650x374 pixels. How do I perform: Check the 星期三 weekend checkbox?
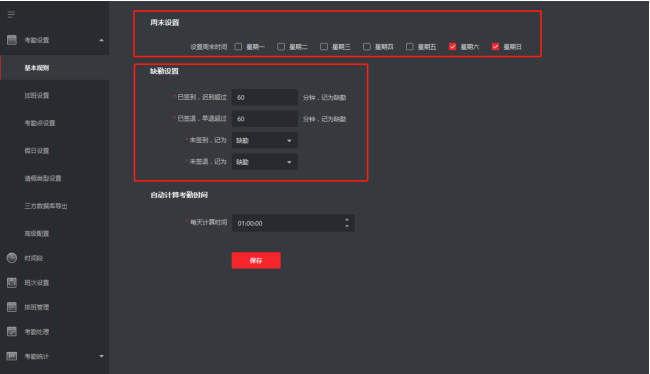pos(324,46)
